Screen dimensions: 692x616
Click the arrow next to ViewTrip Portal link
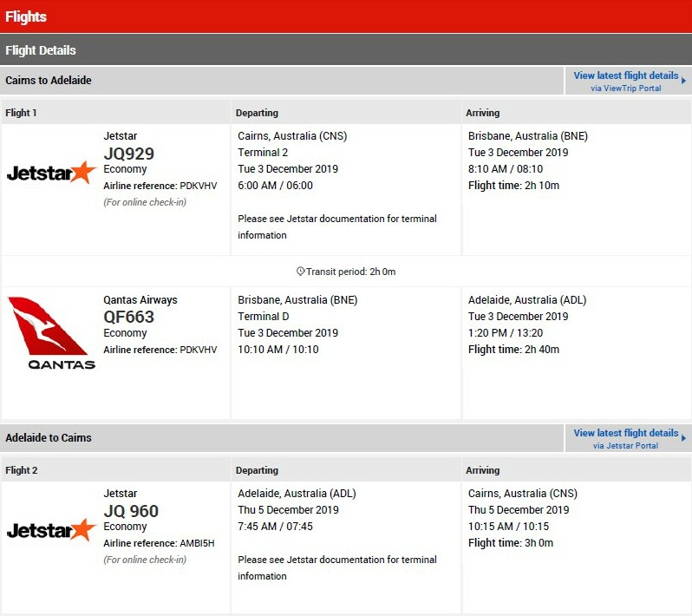coord(683,81)
